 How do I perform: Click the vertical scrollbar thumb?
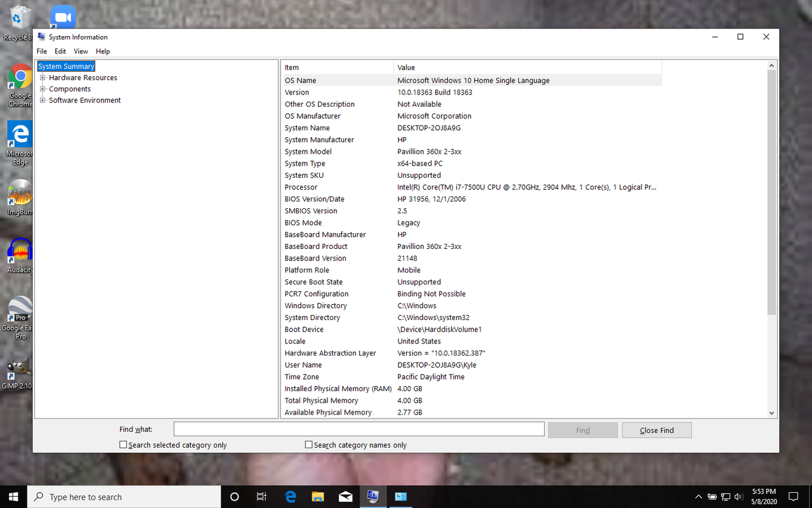tap(771, 192)
